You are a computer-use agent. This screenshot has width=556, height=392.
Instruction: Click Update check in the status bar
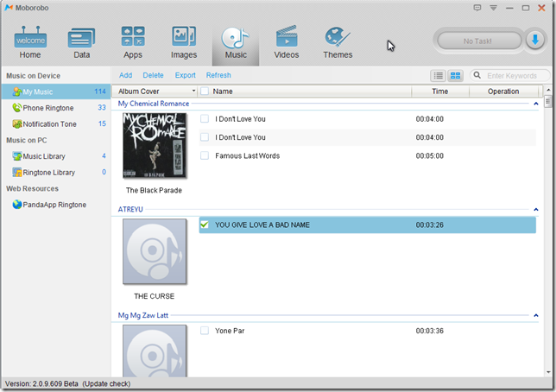(x=106, y=384)
